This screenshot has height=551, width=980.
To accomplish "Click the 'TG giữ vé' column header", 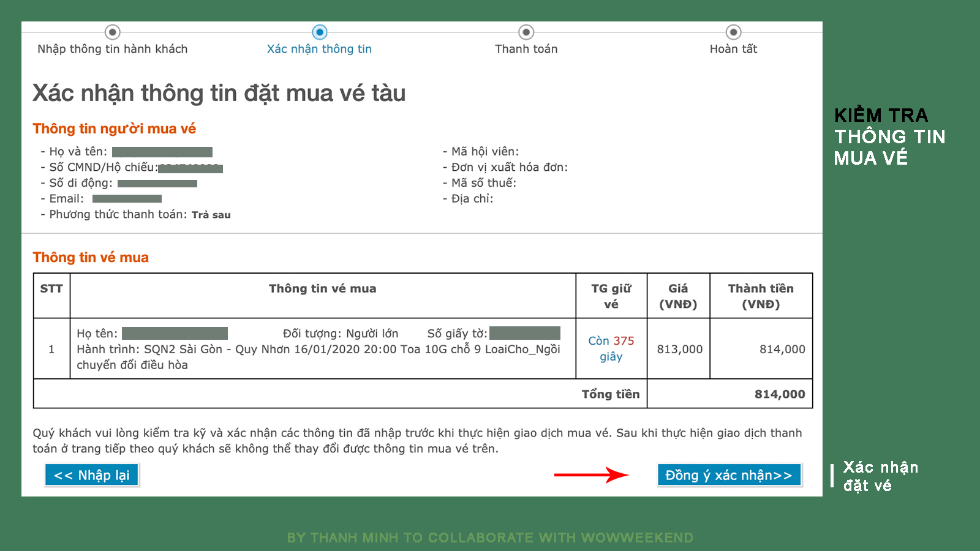I will pyautogui.click(x=611, y=296).
